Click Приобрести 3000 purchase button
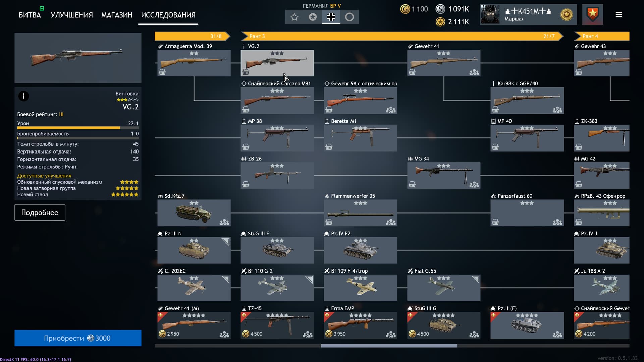This screenshot has width=644, height=362. pos(78,338)
